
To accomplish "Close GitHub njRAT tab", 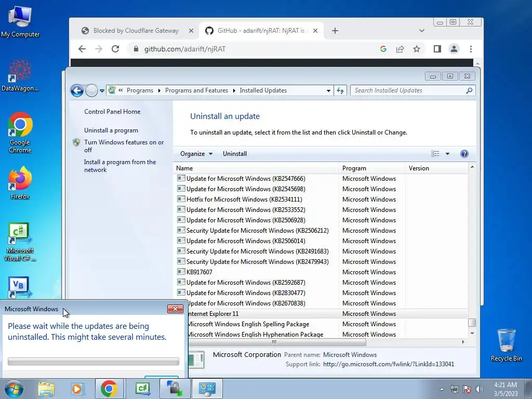I will (x=315, y=31).
